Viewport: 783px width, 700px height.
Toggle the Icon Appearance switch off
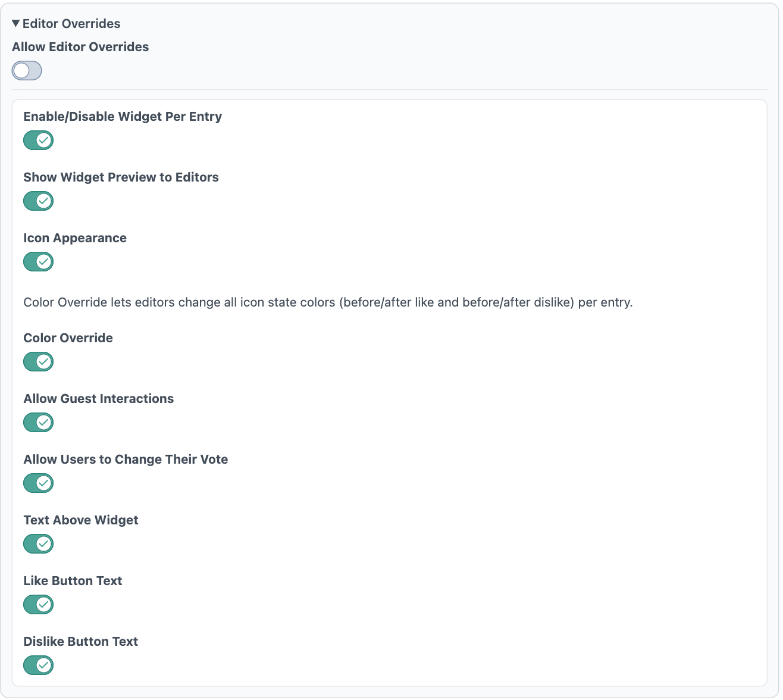coord(38,261)
